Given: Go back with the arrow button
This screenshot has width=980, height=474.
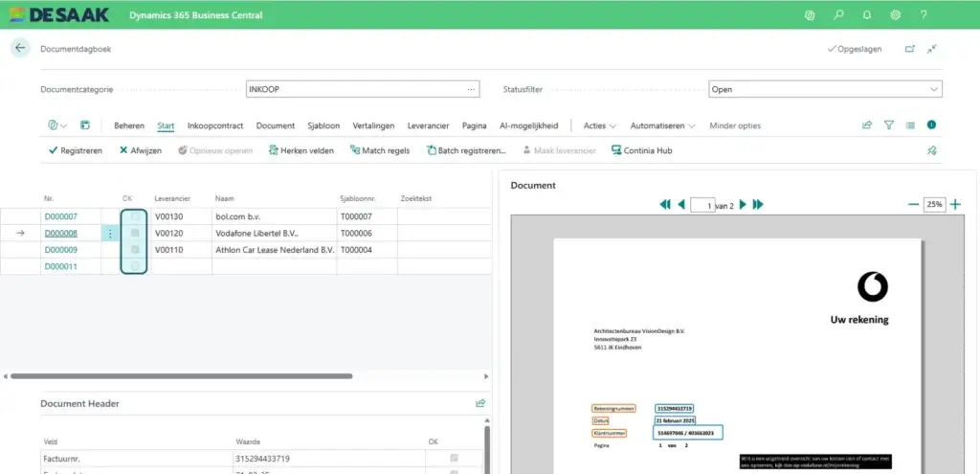Looking at the screenshot, I should (x=20, y=48).
